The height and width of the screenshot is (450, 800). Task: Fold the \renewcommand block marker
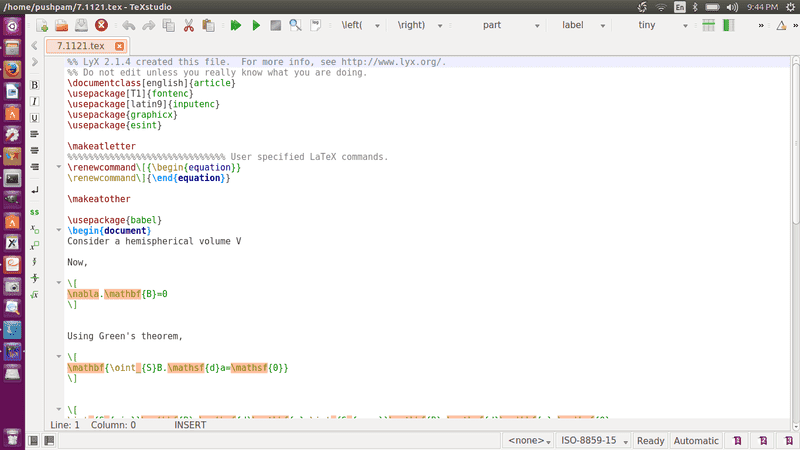pos(59,167)
